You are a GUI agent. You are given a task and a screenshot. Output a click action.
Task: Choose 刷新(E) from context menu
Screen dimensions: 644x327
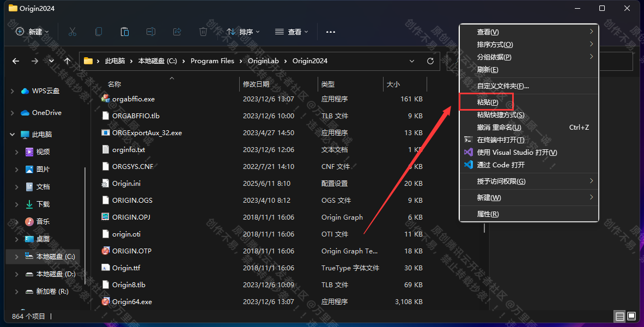487,70
